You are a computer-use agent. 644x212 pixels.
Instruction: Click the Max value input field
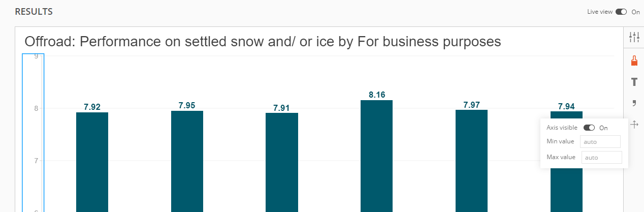[x=601, y=158]
